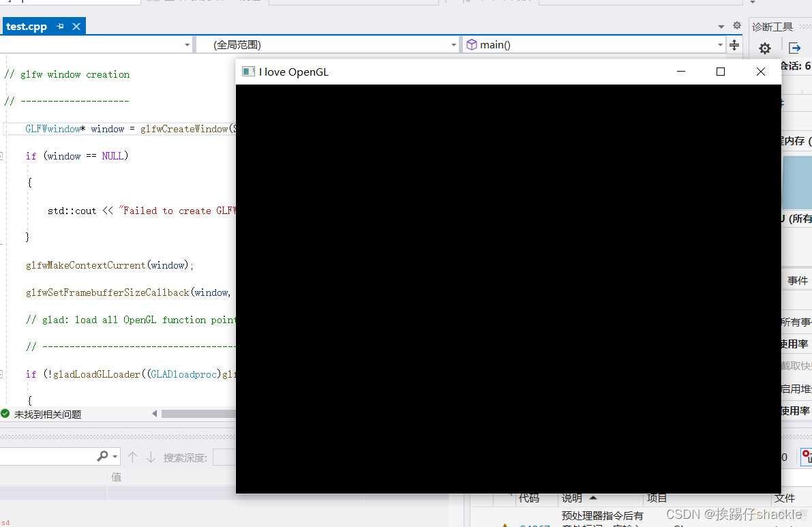
Task: Collapse the if (!gladLoadGLLoader block
Action: 1,374
